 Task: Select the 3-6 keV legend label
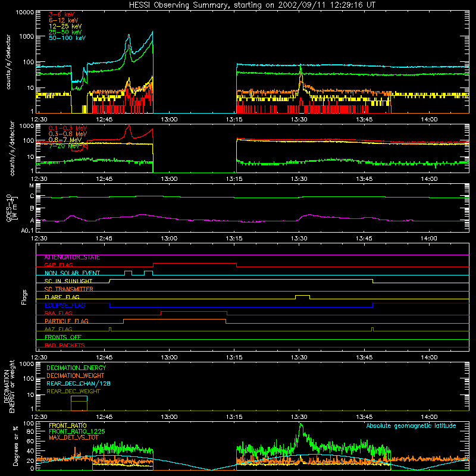(62, 14)
